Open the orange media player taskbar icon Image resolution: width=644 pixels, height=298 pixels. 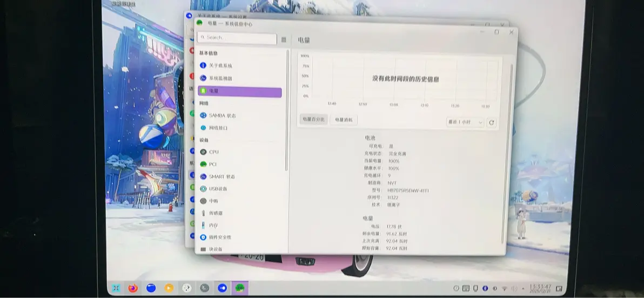point(169,288)
